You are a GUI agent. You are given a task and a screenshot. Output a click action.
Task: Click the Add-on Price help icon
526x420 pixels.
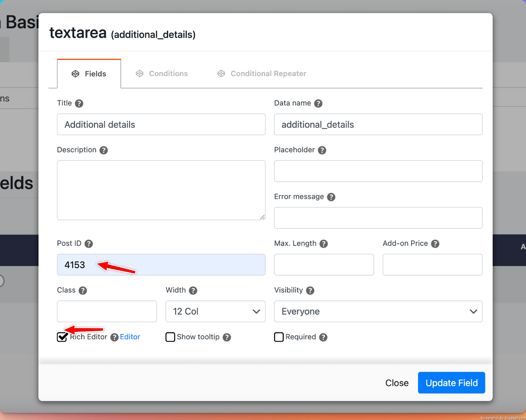[435, 244]
